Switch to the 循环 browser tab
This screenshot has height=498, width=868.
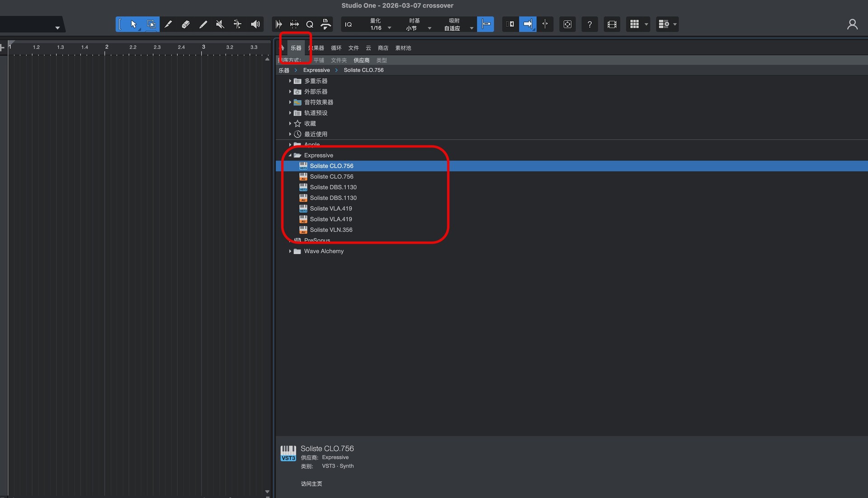tap(336, 48)
